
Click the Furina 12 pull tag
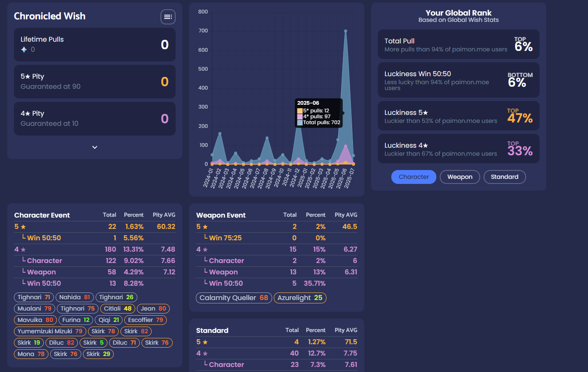point(76,320)
